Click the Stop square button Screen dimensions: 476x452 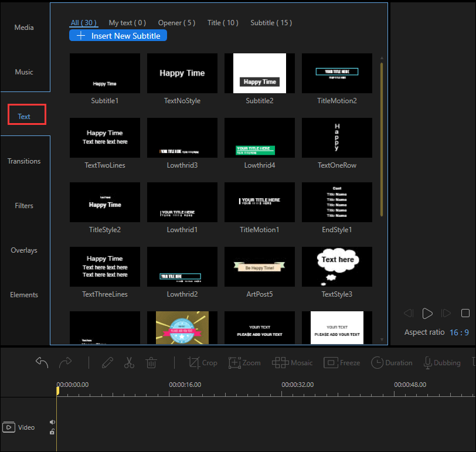pyautogui.click(x=465, y=314)
